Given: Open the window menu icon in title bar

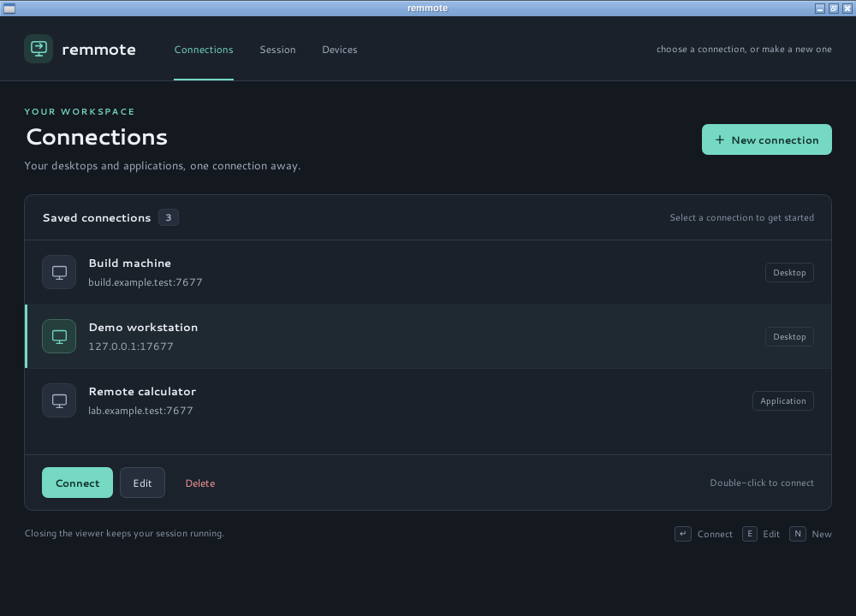Looking at the screenshot, I should (9, 9).
